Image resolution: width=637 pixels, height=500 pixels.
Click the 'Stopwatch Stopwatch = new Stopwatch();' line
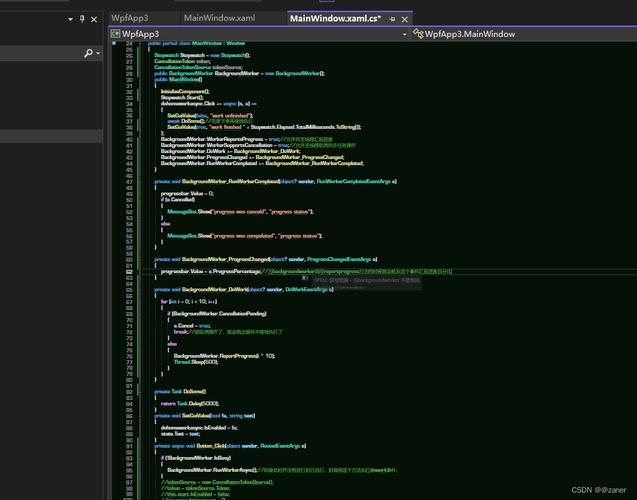click(202, 55)
